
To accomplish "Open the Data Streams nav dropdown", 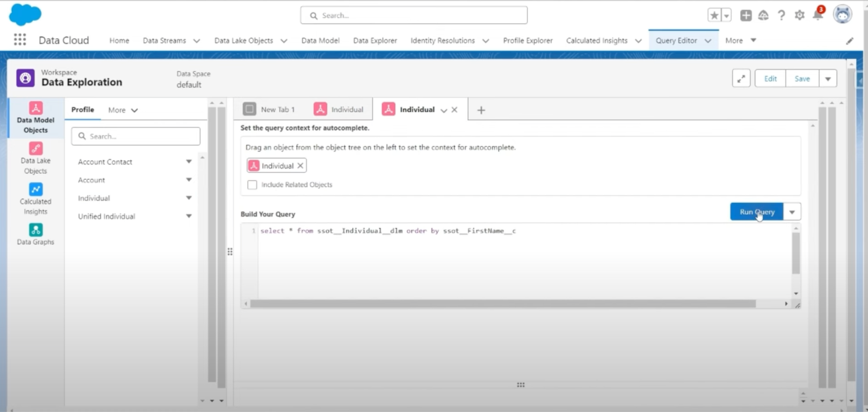I will tap(196, 41).
